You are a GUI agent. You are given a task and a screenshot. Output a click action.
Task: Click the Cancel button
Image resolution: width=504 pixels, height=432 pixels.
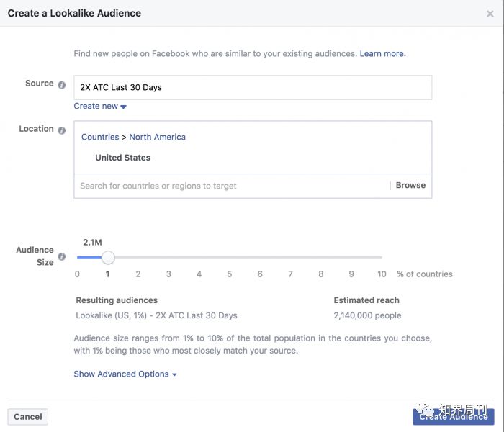coord(28,417)
